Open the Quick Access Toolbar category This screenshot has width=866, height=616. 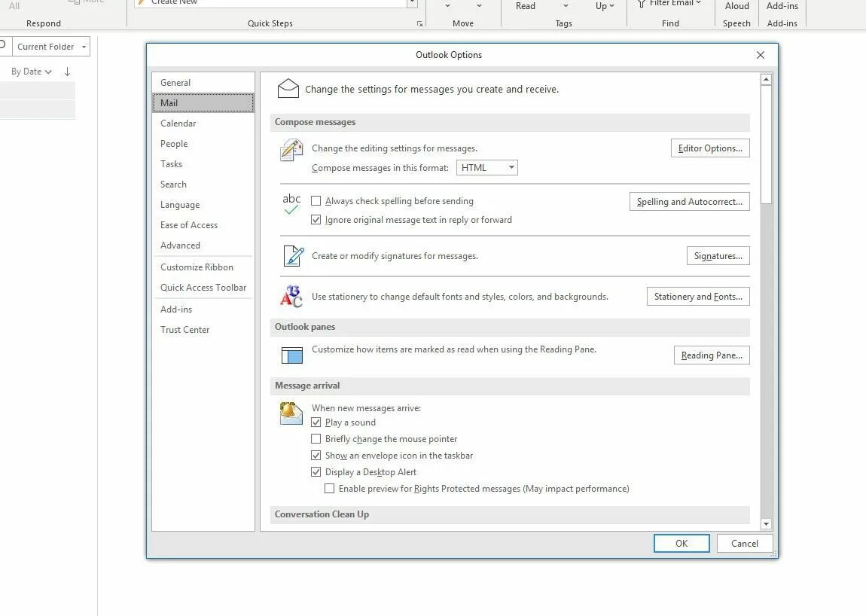[203, 288]
